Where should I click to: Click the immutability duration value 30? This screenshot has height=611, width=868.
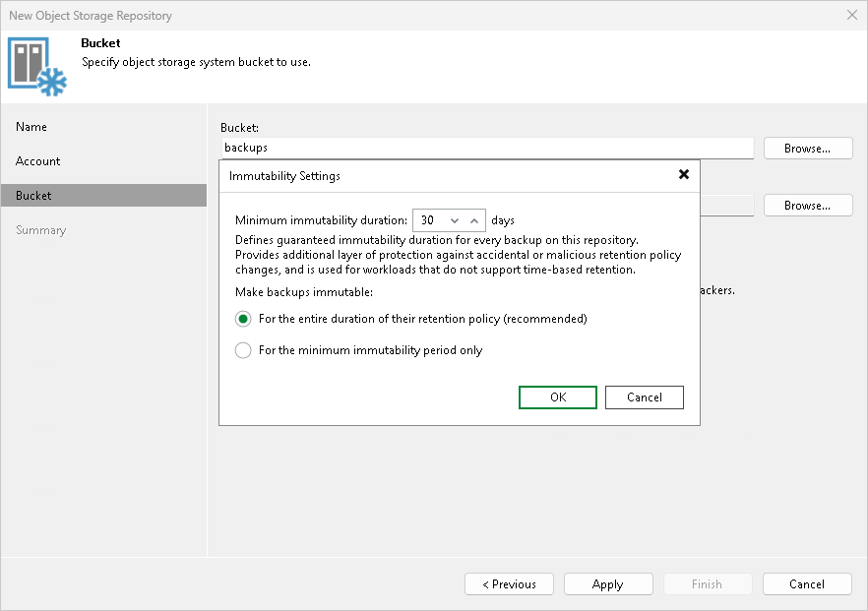(x=427, y=220)
